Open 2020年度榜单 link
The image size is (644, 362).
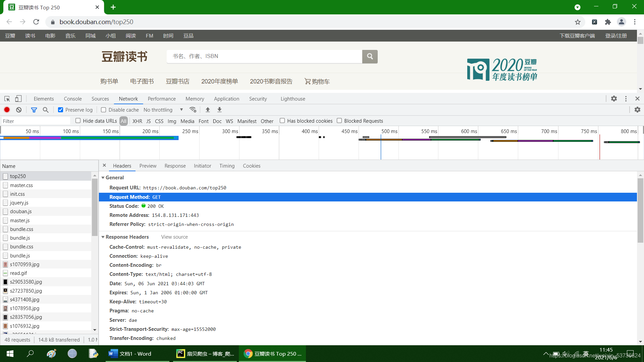(220, 81)
